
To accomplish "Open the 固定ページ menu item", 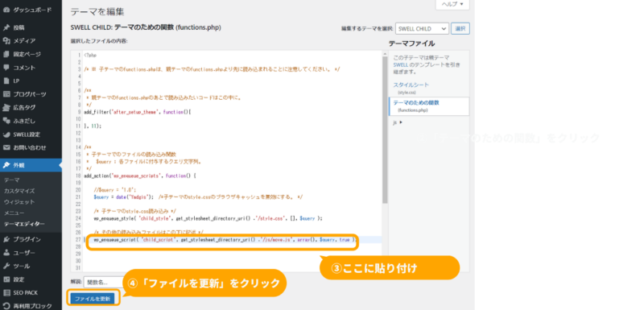I will point(27,54).
